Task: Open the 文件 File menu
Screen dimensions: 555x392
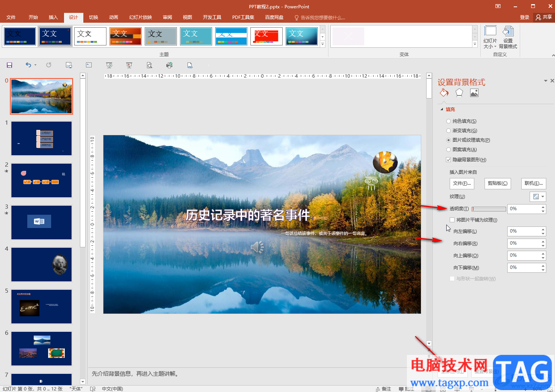Action: click(x=11, y=17)
